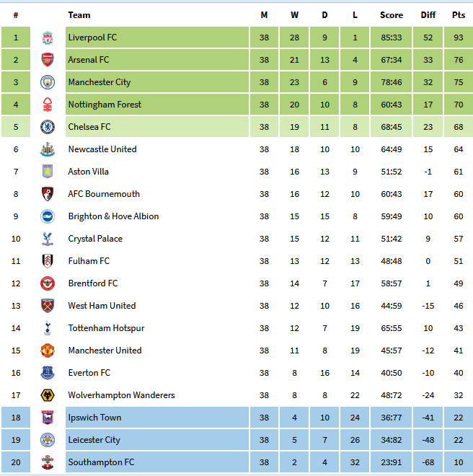This screenshot has width=473, height=476.
Task: Click the Score column header
Action: click(392, 15)
